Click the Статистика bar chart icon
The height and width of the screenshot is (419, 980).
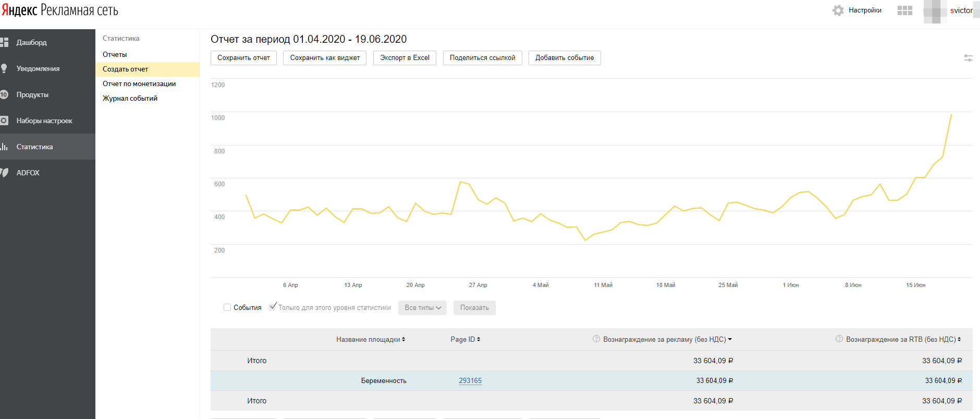click(4, 147)
